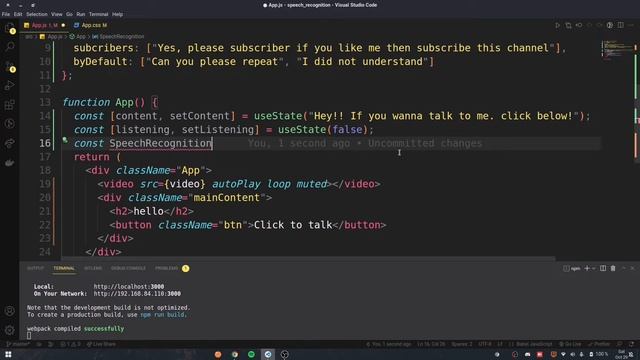Click line number 21 in the gutter
This screenshot has height=360, width=640.
point(45,211)
